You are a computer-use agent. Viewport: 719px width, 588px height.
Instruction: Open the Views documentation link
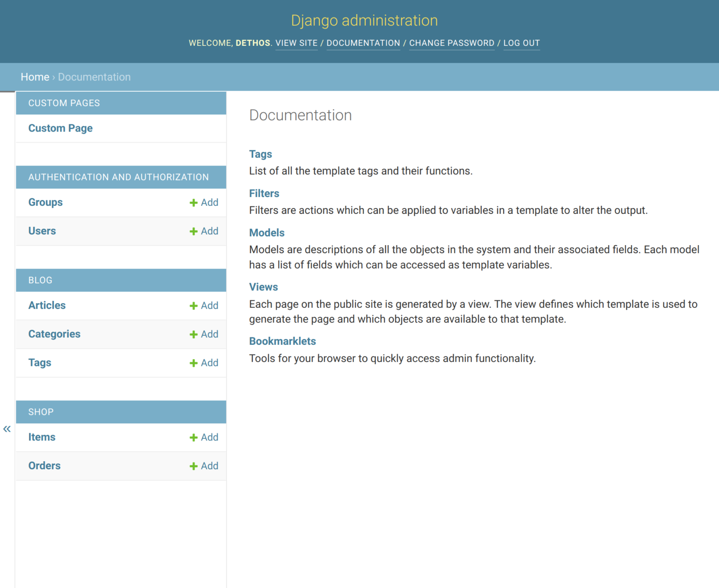[263, 287]
